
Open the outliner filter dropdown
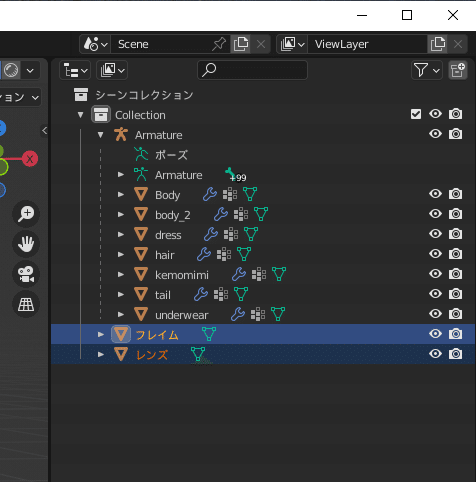(x=427, y=70)
